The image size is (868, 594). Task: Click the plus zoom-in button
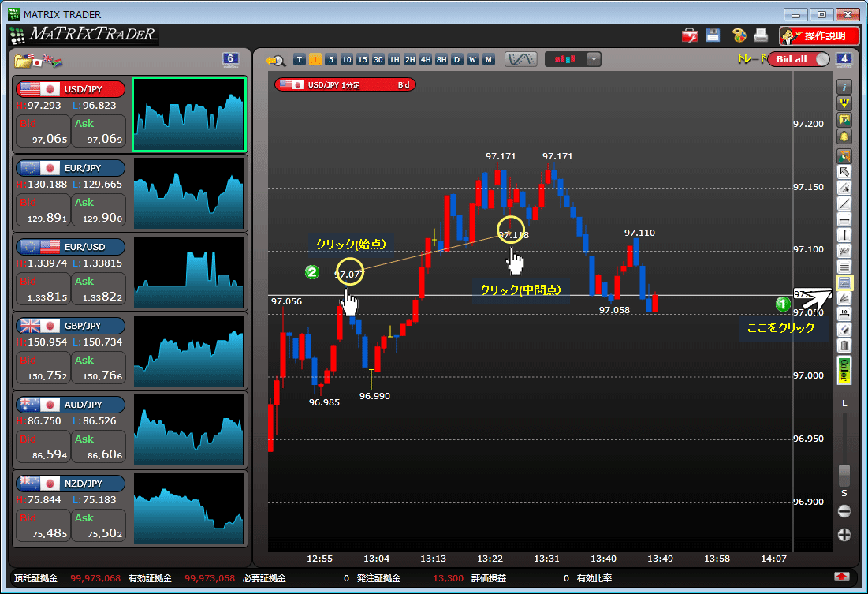844,535
